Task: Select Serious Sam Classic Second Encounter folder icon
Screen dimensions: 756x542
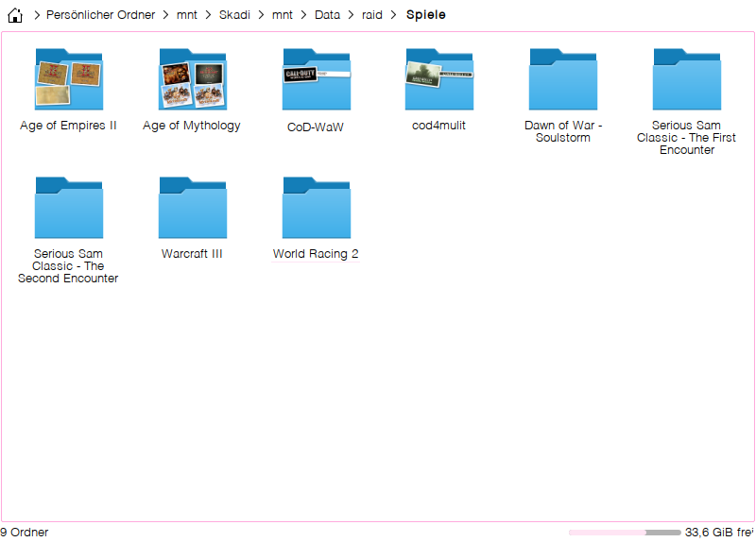Action: point(68,208)
